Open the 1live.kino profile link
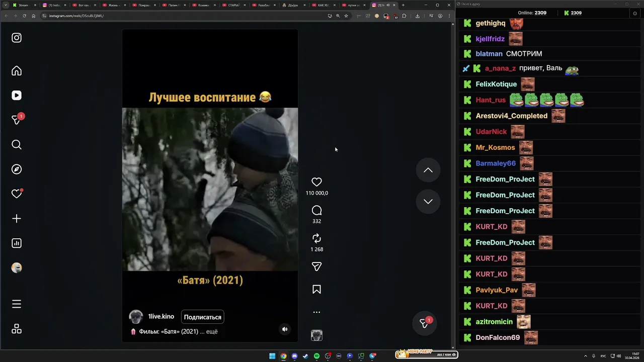The width and height of the screenshot is (644, 362). tap(161, 317)
